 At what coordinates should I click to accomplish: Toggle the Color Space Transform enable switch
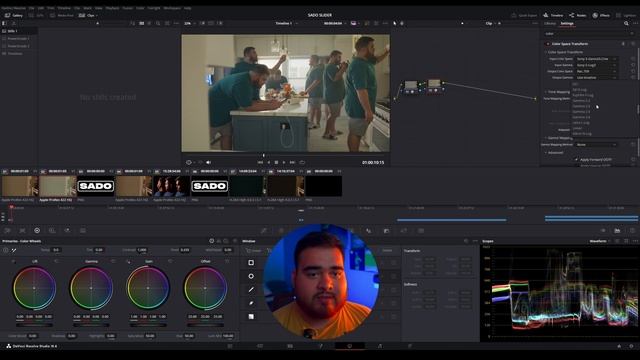click(547, 44)
